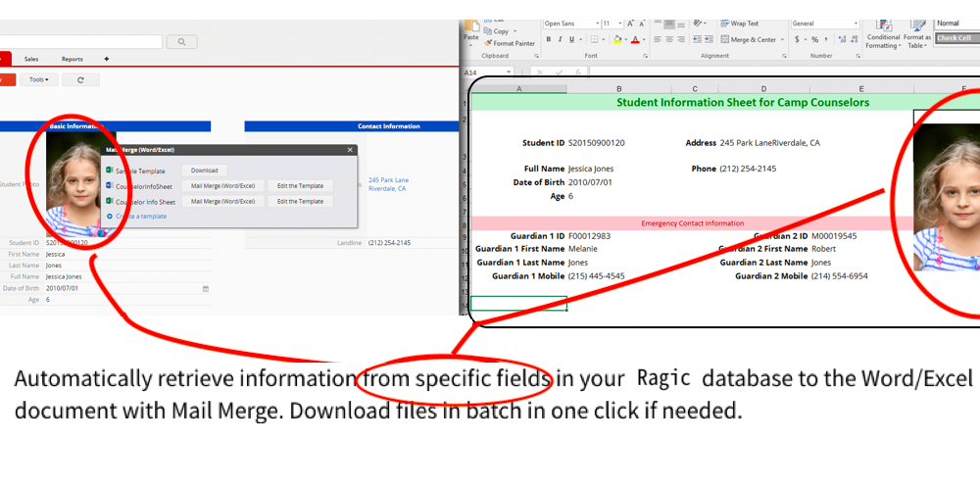980x490 pixels.
Task: Select the Normal cell style
Action: point(956,24)
